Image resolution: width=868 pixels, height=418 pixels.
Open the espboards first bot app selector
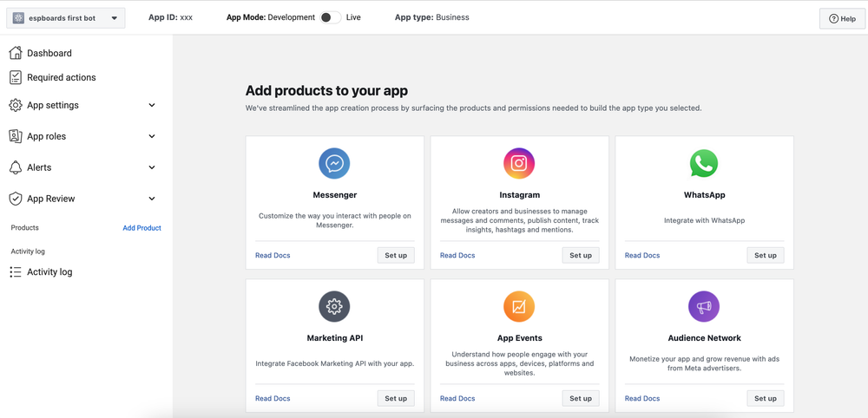click(x=66, y=17)
